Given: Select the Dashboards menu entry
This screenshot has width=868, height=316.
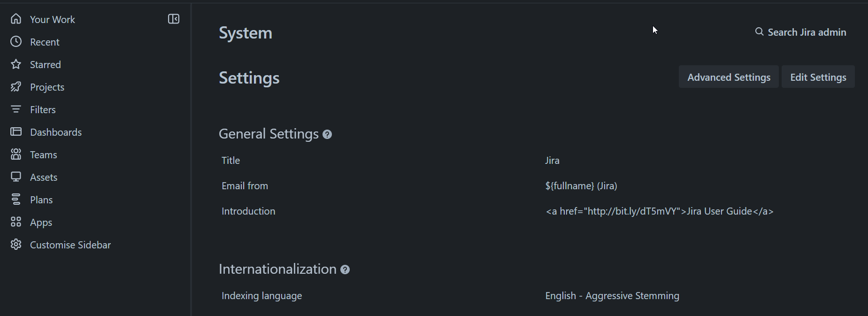Looking at the screenshot, I should (x=55, y=131).
